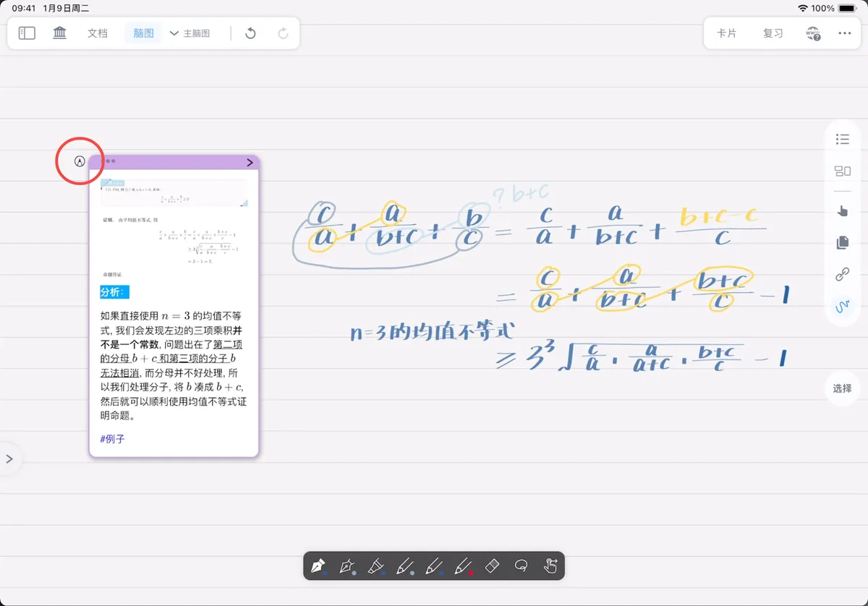Tap the 09:41 clock in status bar
The height and width of the screenshot is (606, 868).
click(24, 8)
